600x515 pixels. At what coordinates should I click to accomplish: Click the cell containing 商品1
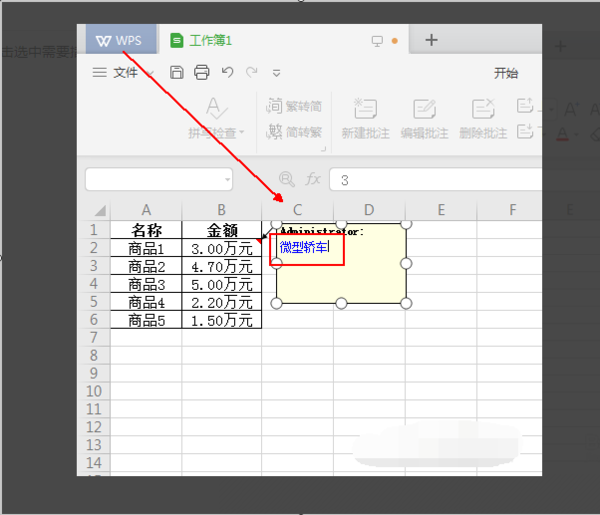tap(146, 248)
